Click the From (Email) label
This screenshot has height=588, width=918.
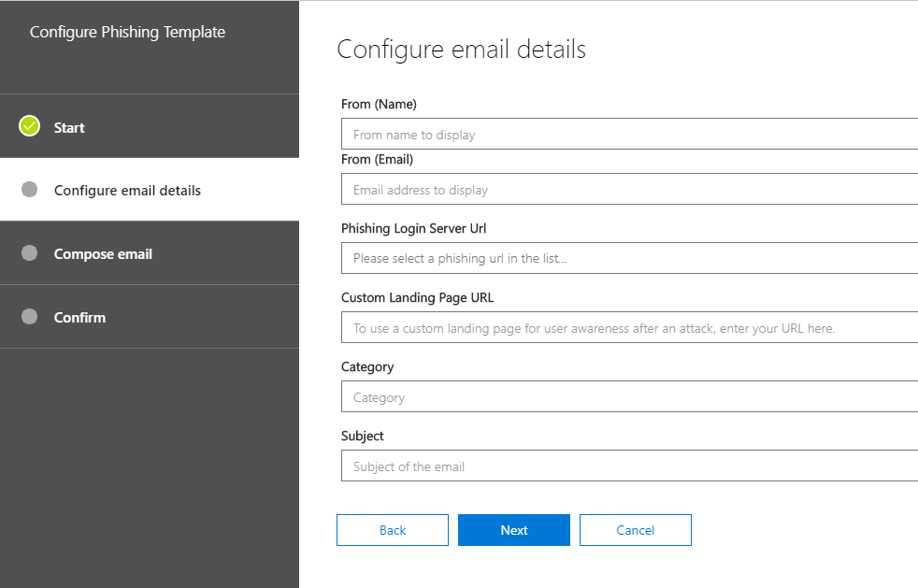[x=375, y=159]
